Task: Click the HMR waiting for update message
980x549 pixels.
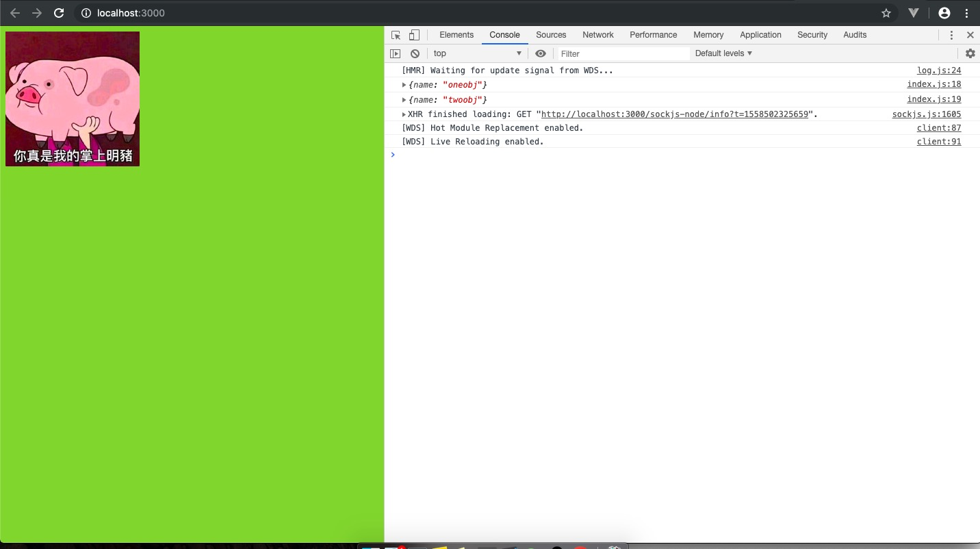Action: (507, 71)
